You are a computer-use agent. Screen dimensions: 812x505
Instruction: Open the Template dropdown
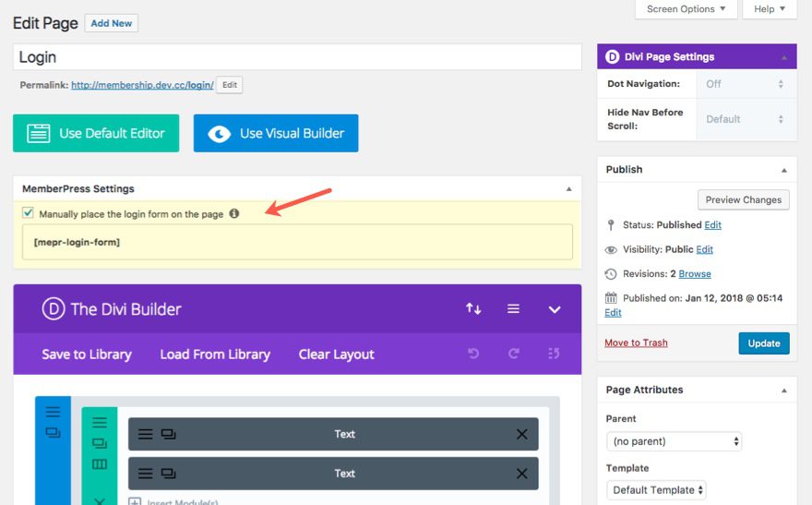[656, 490]
